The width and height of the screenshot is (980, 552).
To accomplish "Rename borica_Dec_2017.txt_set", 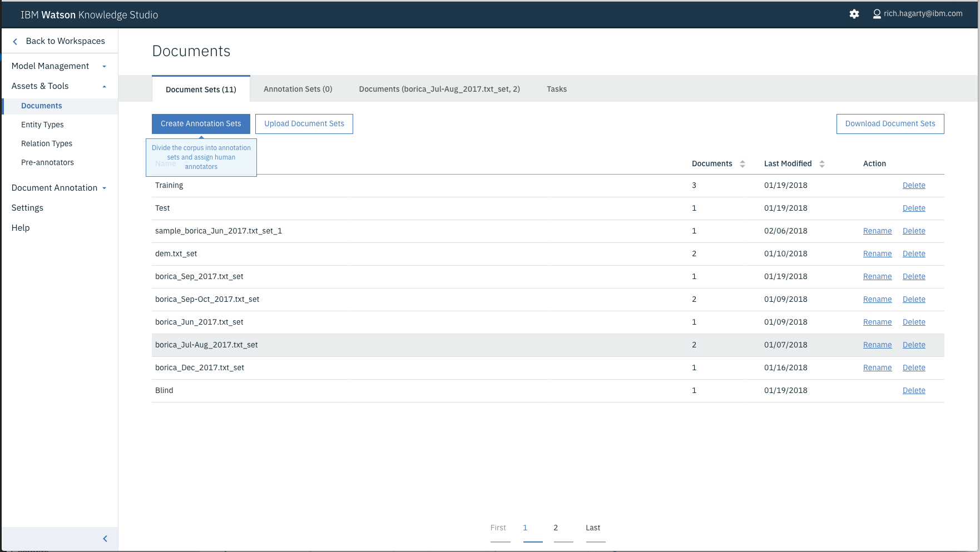I will tap(877, 368).
